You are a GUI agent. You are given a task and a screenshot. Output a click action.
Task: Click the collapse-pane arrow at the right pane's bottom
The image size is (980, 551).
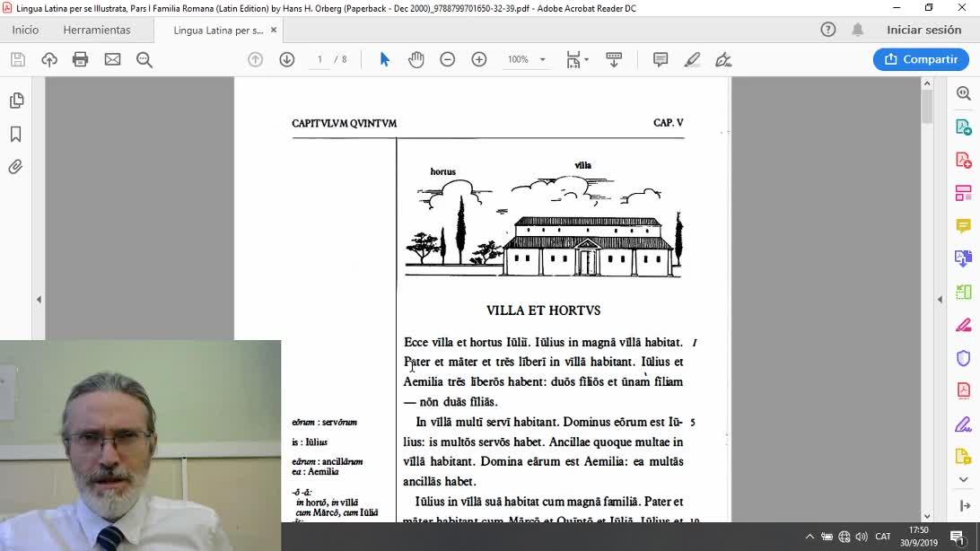pos(965,506)
